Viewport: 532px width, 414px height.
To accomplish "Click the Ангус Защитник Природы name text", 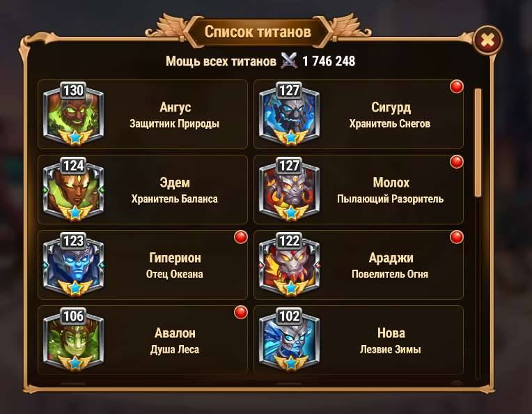I will click(x=175, y=115).
